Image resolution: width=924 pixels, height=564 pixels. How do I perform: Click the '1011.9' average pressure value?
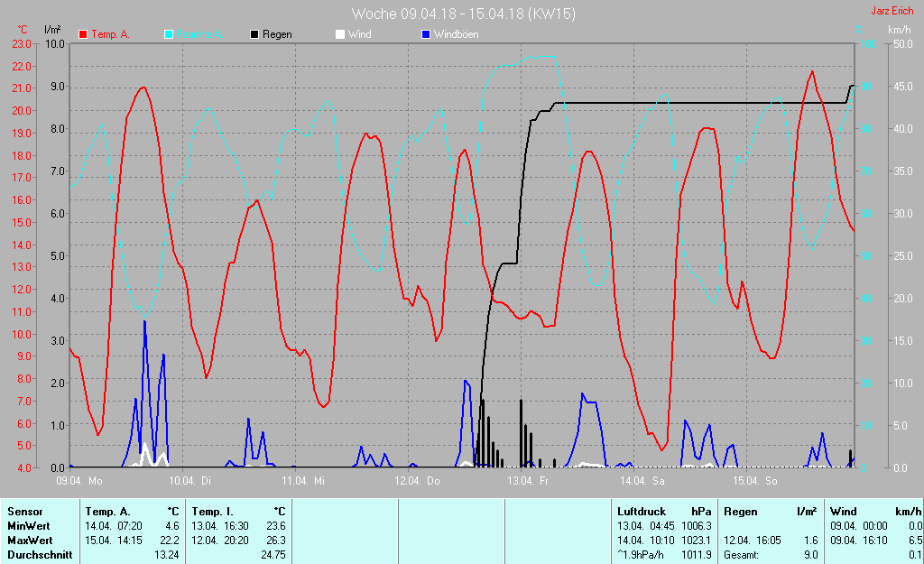[x=697, y=555]
